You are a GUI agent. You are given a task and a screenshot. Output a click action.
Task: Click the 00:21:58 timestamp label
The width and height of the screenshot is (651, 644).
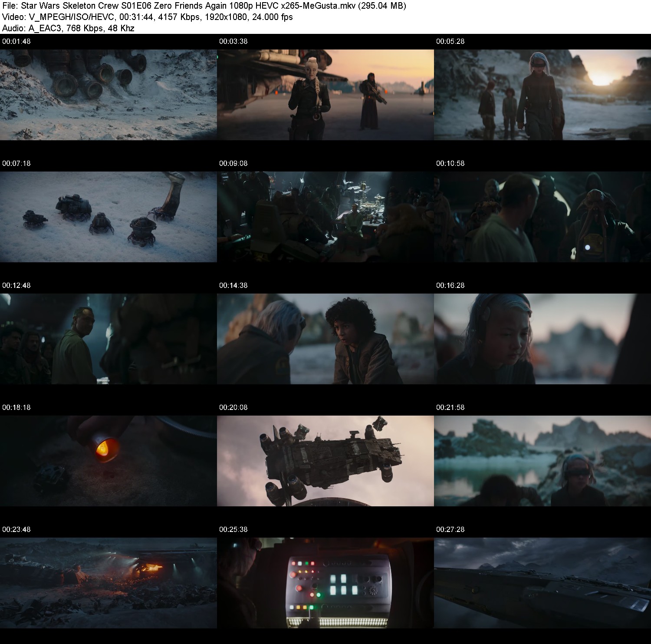[x=450, y=407]
